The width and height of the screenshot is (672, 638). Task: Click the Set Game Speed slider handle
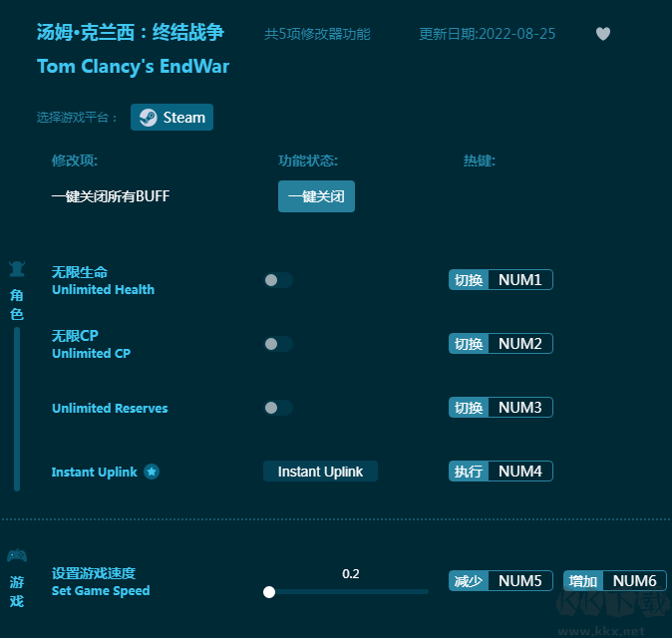[269, 591]
